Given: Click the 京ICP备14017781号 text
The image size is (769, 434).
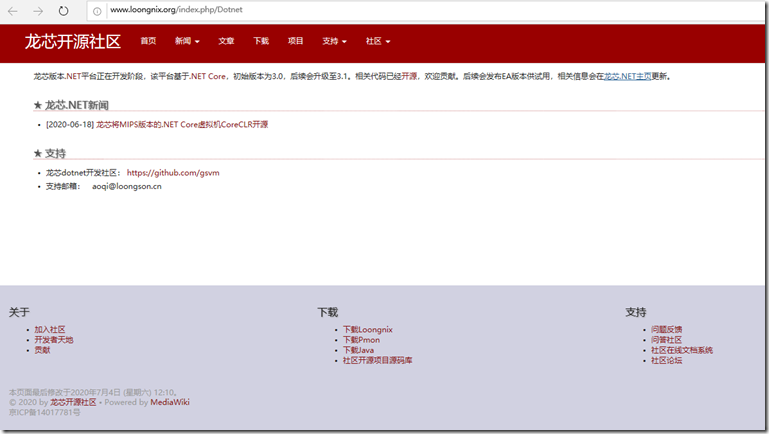Looking at the screenshot, I should pyautogui.click(x=45, y=412).
